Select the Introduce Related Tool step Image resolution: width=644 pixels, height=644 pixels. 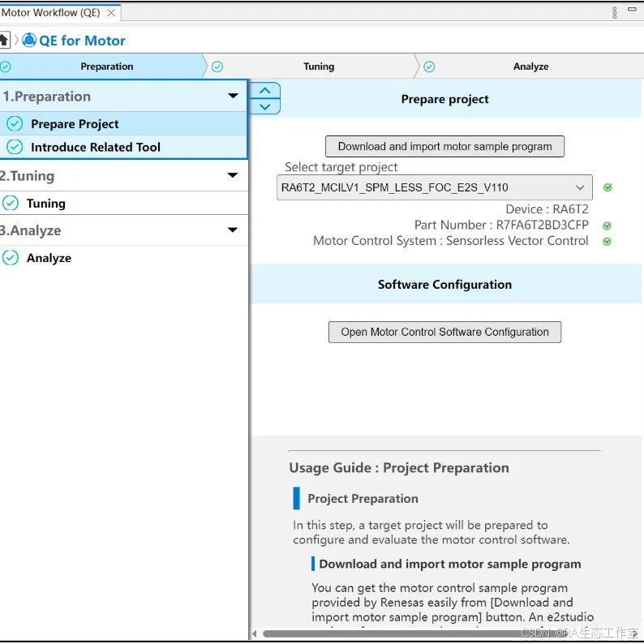pyautogui.click(x=123, y=147)
